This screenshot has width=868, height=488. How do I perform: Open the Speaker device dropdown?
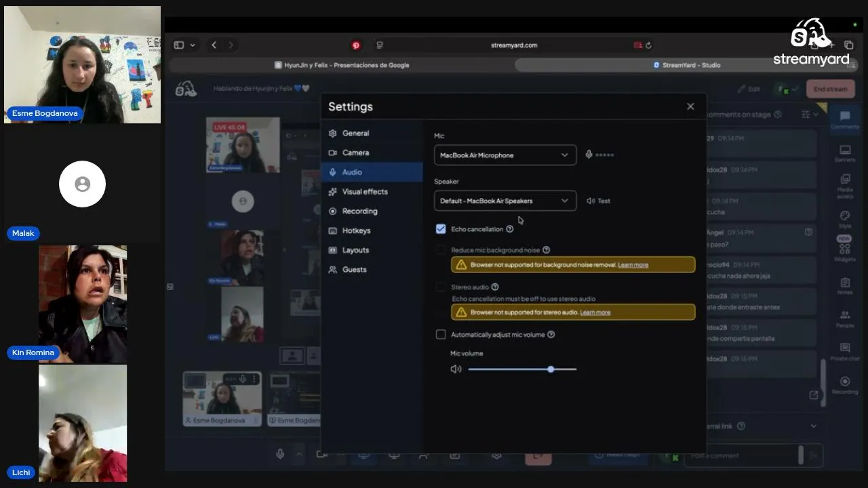coord(505,201)
